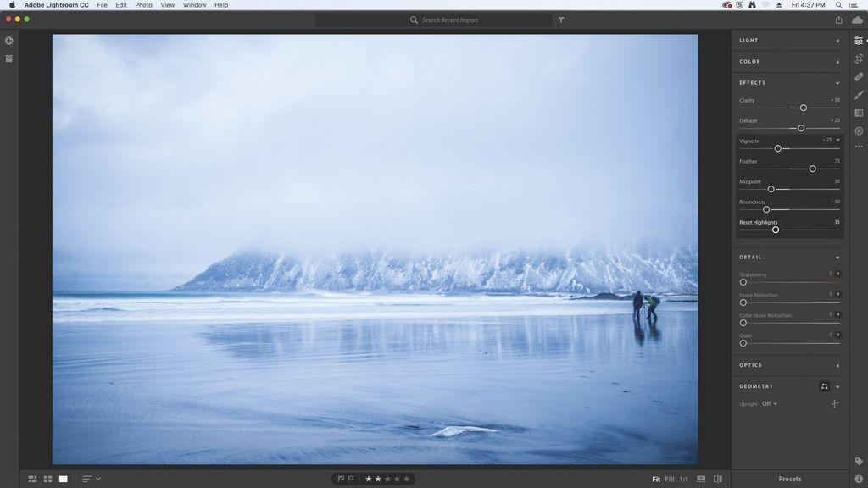The height and width of the screenshot is (488, 868).
Task: Show photo Info panel
Action: pos(857,477)
